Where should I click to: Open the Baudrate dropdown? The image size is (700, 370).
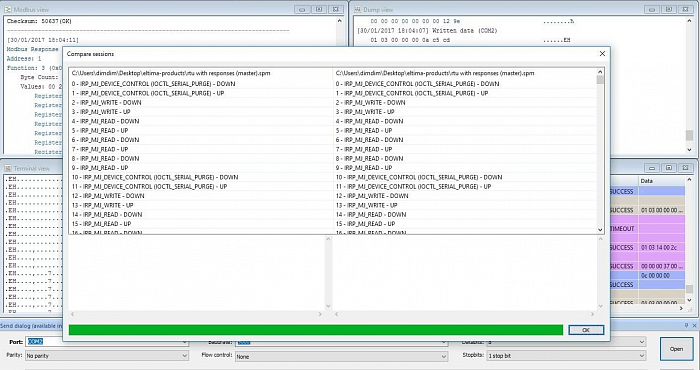coord(341,342)
